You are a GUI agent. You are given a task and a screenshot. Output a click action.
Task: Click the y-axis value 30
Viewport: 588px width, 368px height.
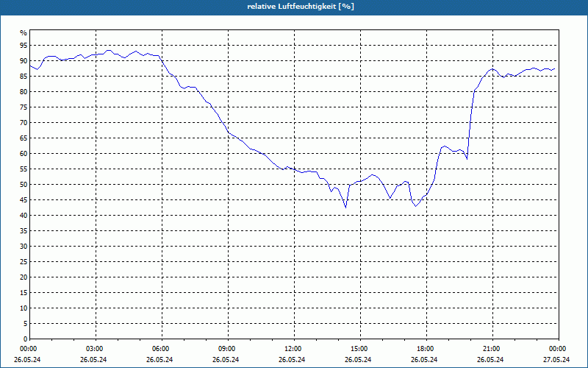coord(24,247)
